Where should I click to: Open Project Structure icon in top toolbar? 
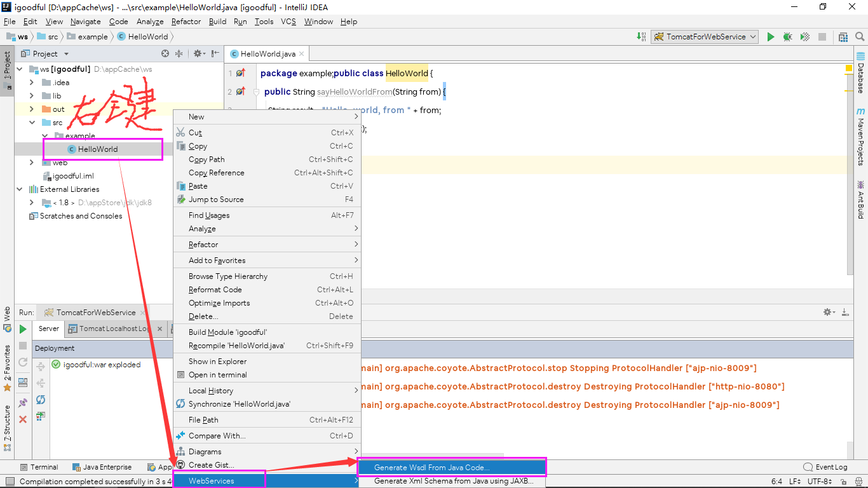pos(843,37)
